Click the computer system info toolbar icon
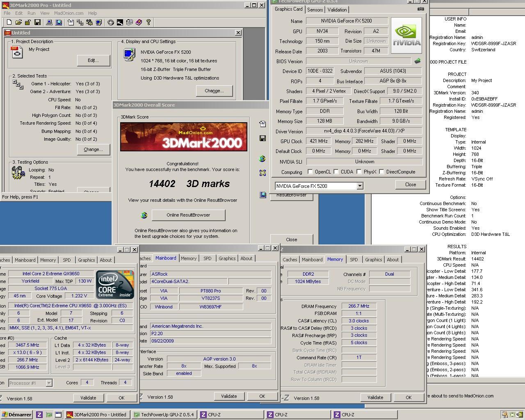 tap(49, 22)
